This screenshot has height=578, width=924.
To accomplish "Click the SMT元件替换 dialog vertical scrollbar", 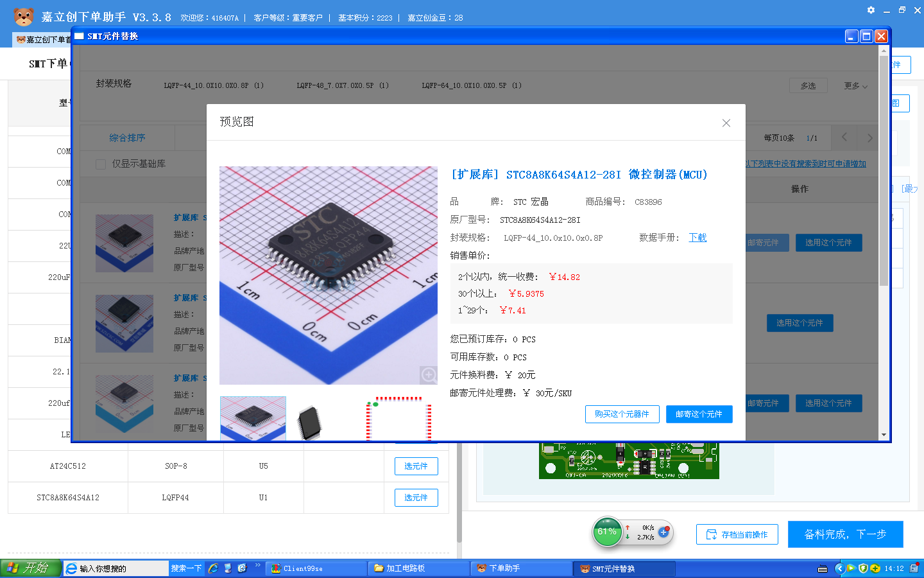I will click(x=884, y=170).
